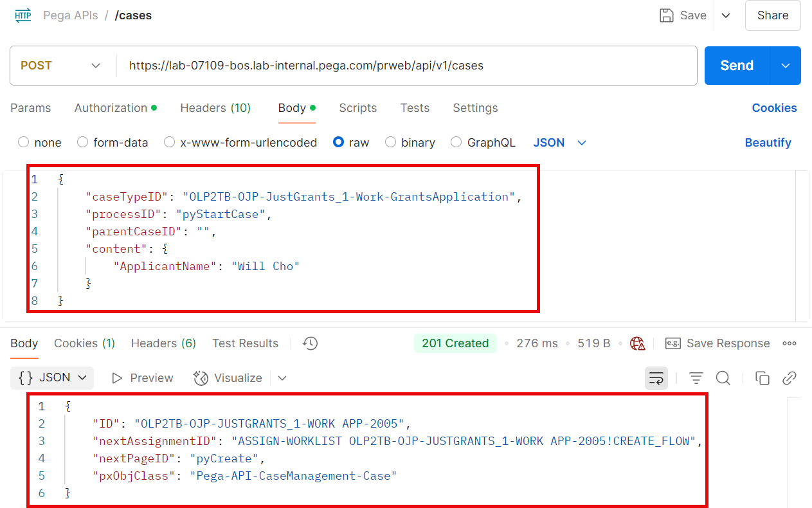Switch to the Headers (10) tab
This screenshot has width=812, height=508.
coord(215,108)
